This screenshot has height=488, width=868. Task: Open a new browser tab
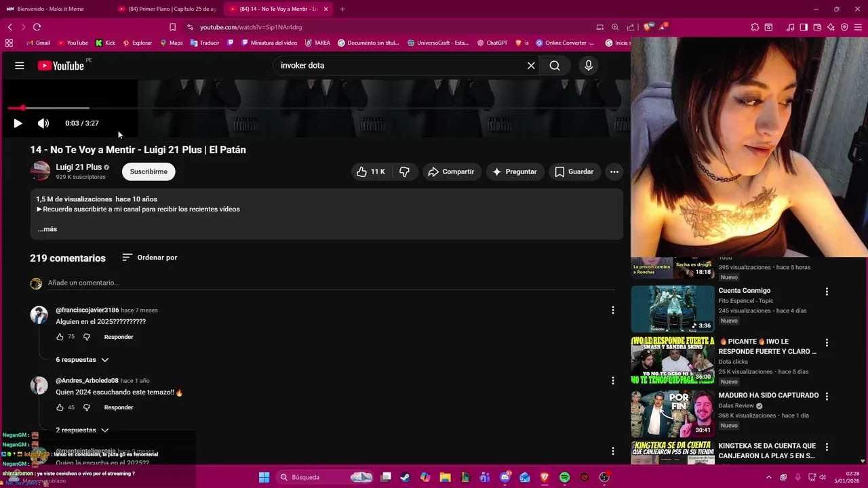coord(342,9)
